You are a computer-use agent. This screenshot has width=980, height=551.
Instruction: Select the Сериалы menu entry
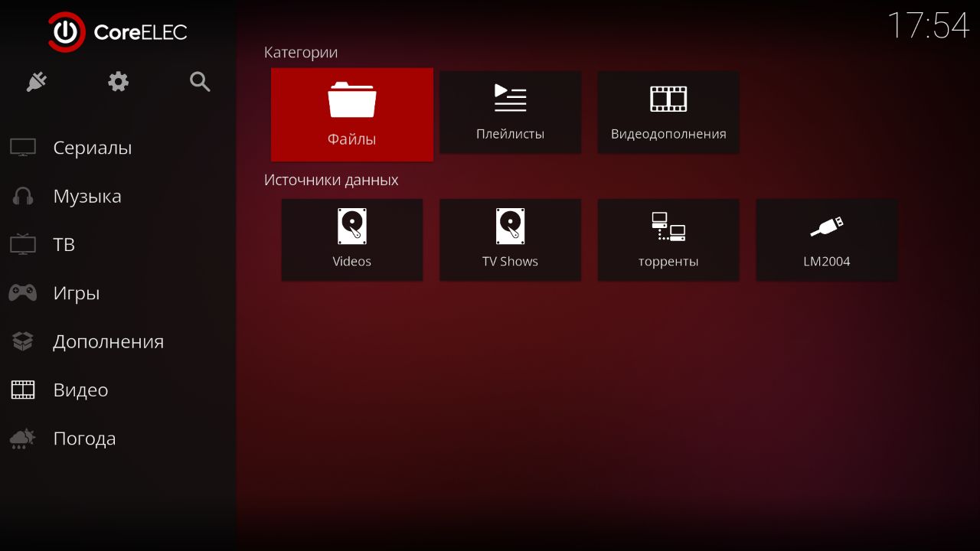[118, 148]
